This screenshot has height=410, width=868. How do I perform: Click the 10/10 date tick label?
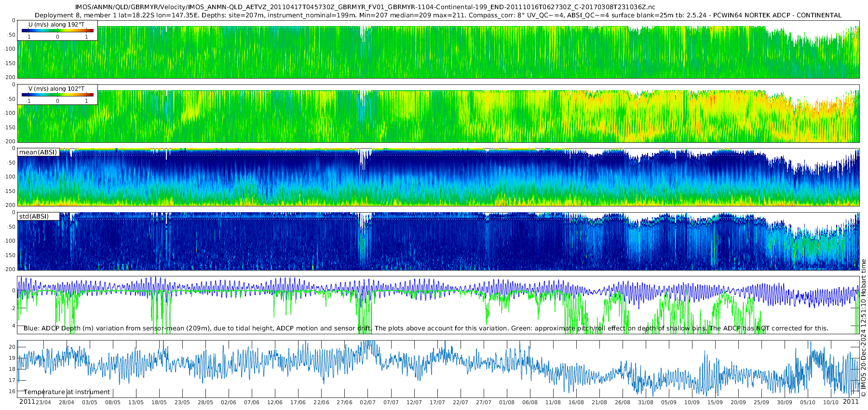(x=830, y=402)
